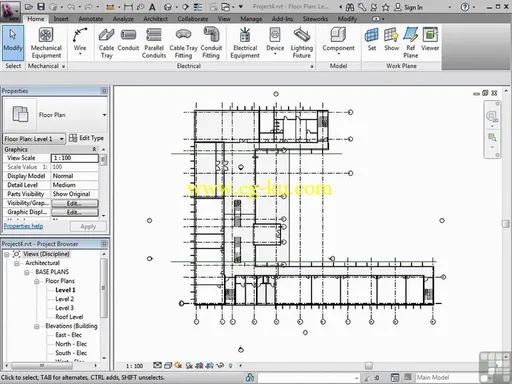The height and width of the screenshot is (384, 512).
Task: Collapse Floor Plans tree node
Action: [36, 281]
